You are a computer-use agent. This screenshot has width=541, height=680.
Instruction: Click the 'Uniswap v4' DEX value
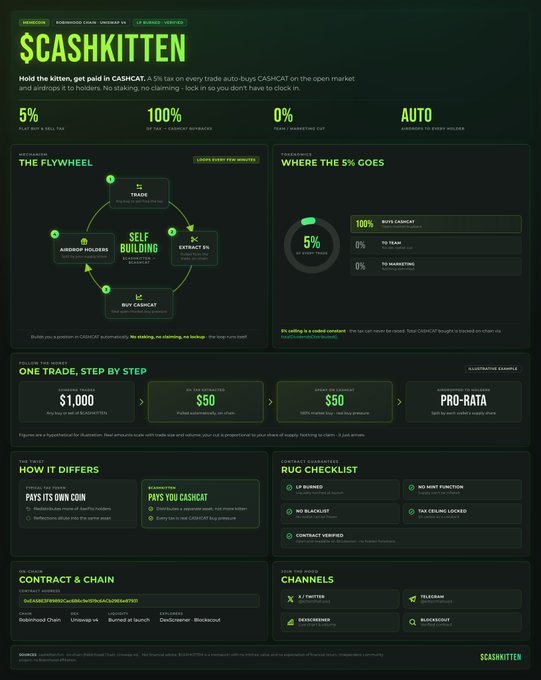(84, 620)
